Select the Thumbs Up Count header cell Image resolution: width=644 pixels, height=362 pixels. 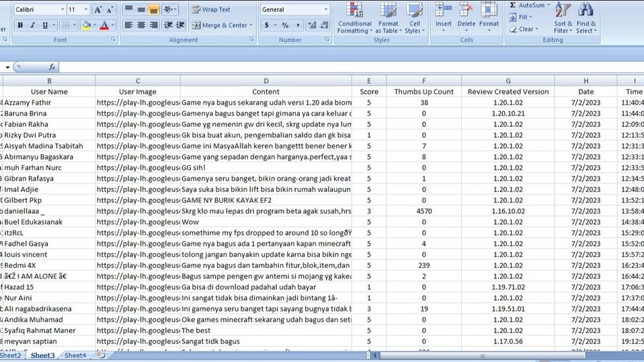click(x=424, y=91)
